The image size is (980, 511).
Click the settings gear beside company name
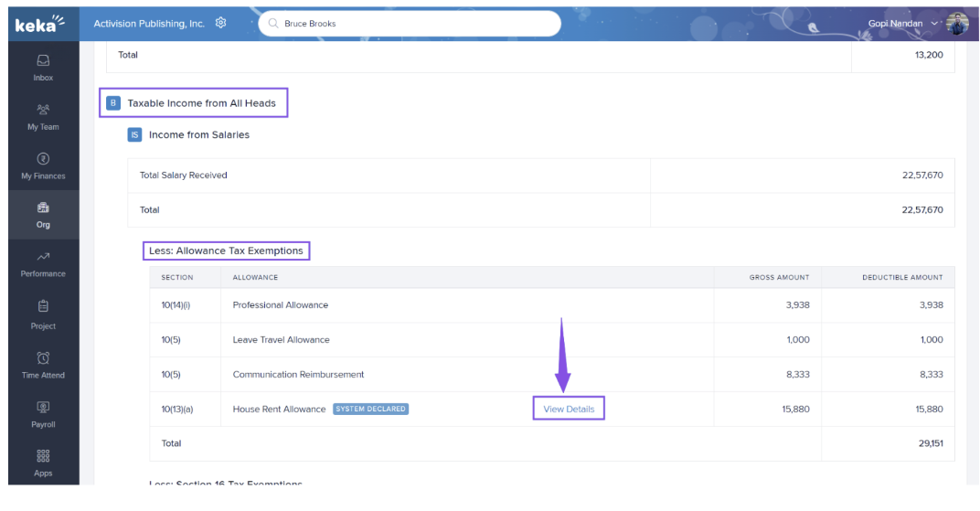220,23
